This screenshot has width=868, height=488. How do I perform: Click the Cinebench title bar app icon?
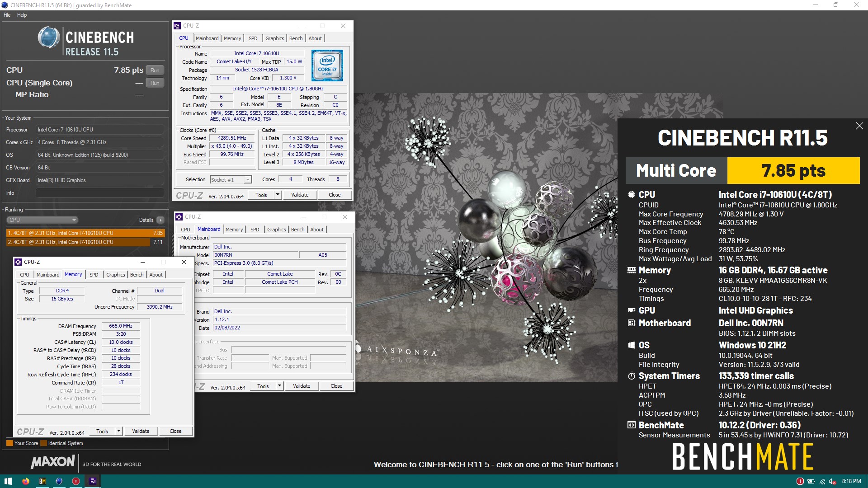(x=5, y=5)
